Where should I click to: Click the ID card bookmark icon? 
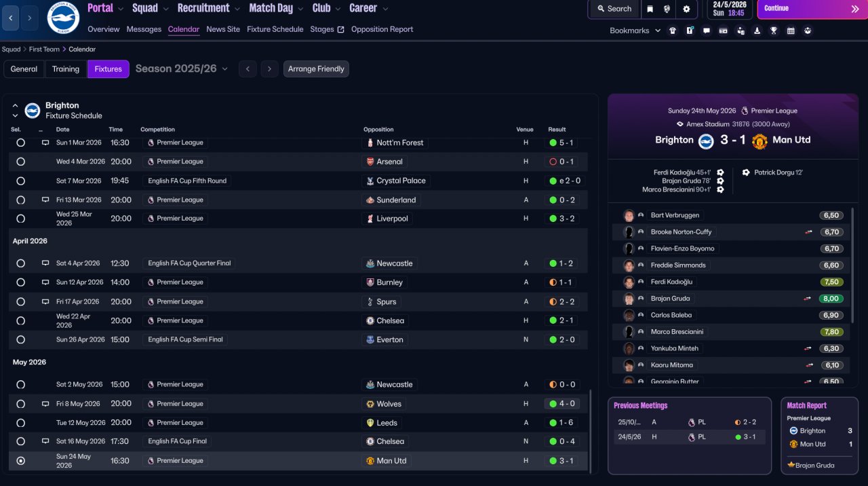724,31
